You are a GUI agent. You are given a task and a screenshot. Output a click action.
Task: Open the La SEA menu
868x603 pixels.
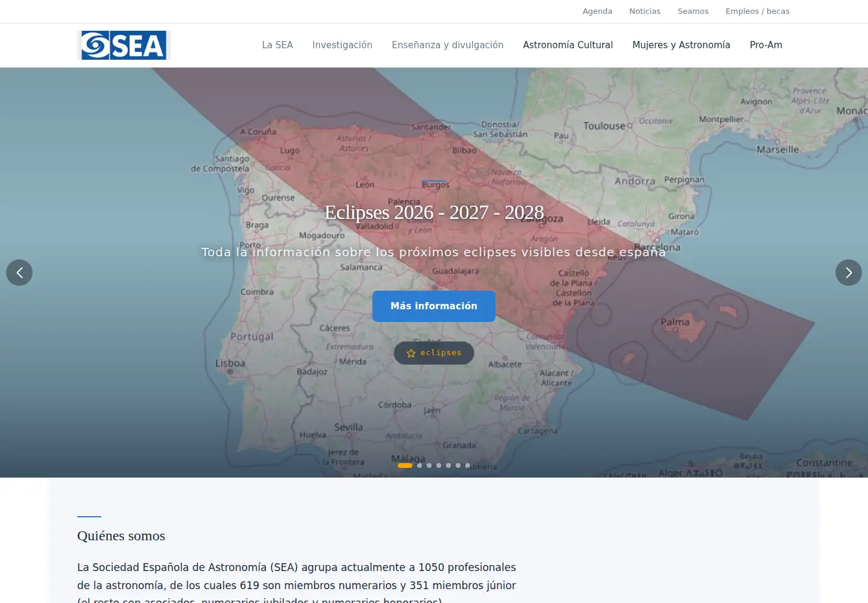[277, 45]
